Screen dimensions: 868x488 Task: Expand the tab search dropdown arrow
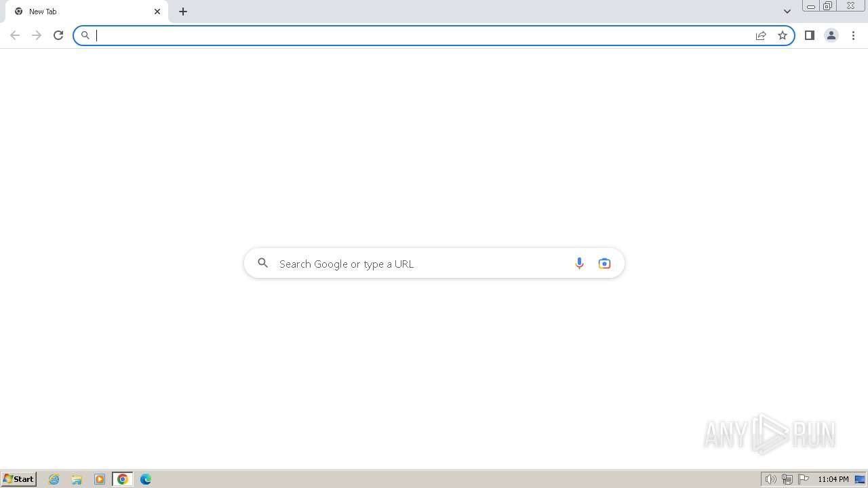tap(787, 12)
